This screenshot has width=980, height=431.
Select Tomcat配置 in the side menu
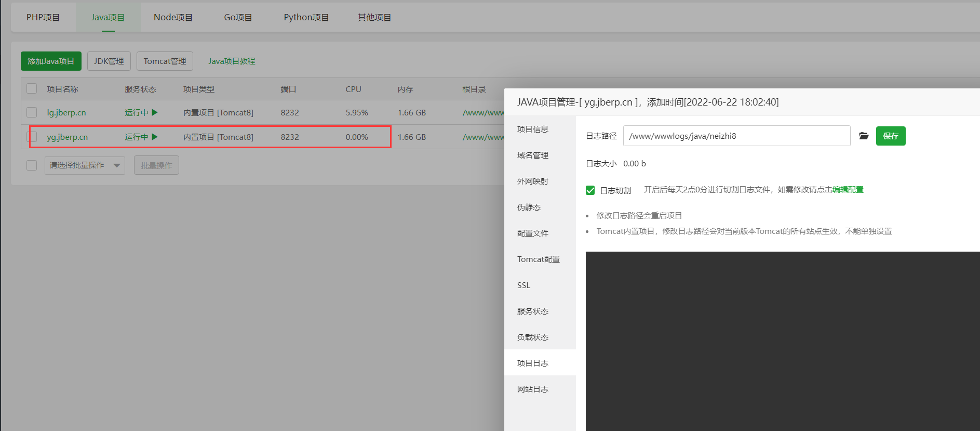(538, 259)
